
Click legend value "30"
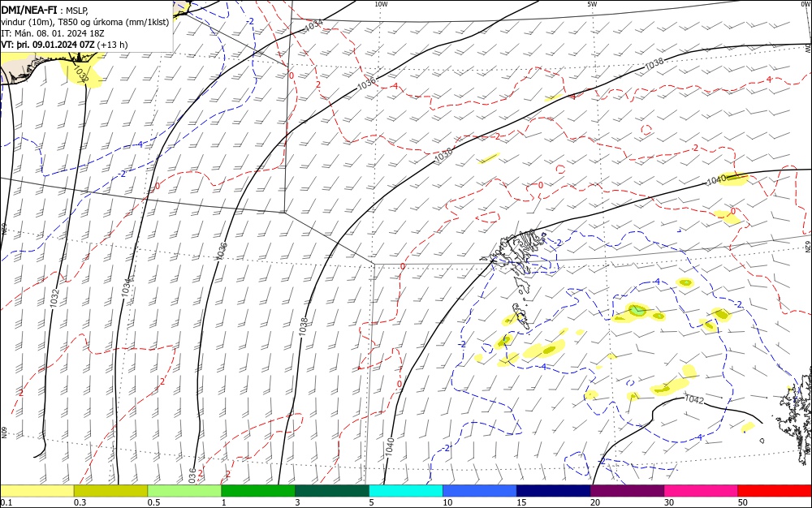[669, 502]
